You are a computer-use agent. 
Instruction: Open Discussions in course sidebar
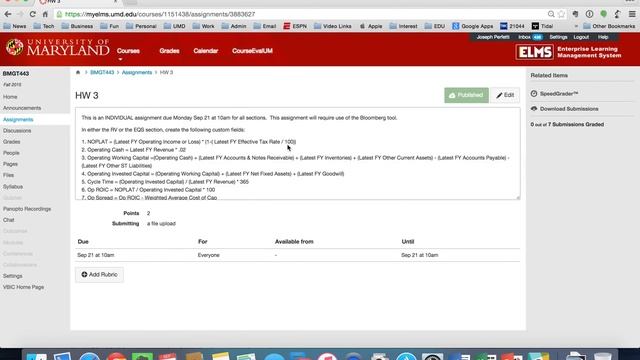17,131
